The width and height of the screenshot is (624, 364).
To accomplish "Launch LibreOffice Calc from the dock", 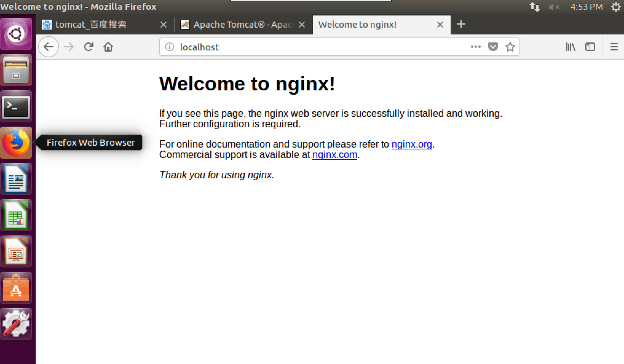I will [x=16, y=215].
